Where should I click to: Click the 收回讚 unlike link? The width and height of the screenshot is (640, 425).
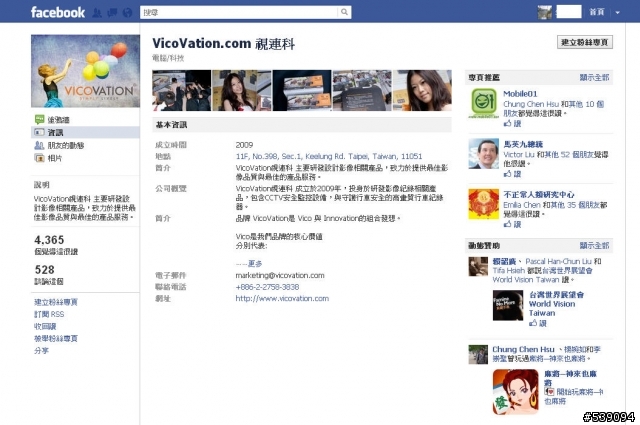(45, 326)
